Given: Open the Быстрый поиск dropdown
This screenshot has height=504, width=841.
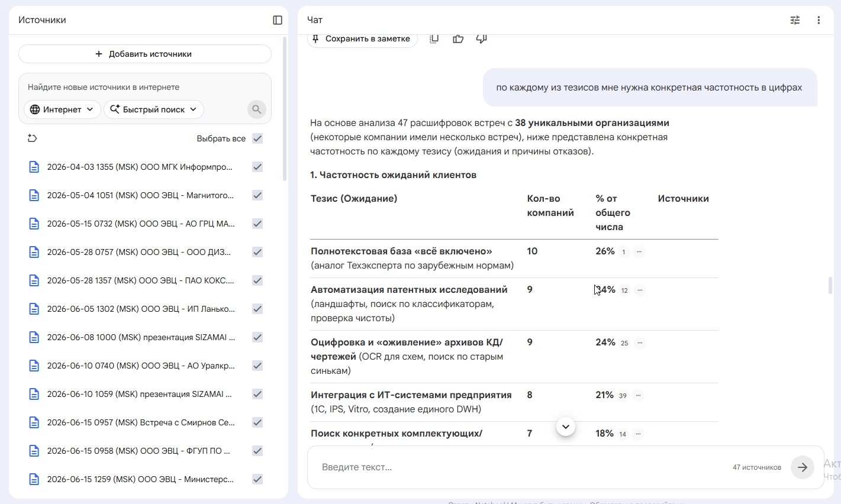Looking at the screenshot, I should coord(154,109).
